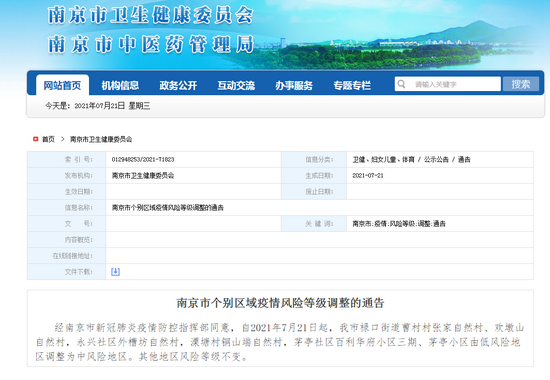Click the 首页 breadcrumb link
550x380 pixels.
coord(48,139)
